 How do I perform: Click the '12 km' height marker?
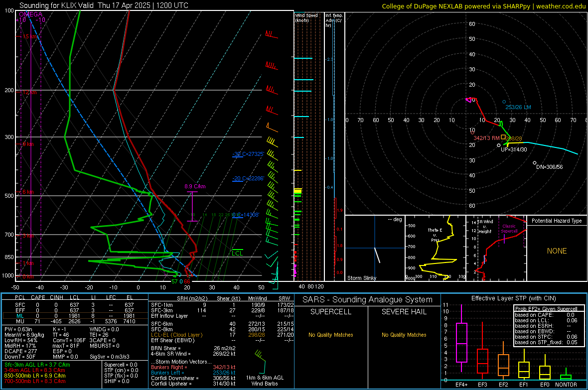[x=29, y=92]
